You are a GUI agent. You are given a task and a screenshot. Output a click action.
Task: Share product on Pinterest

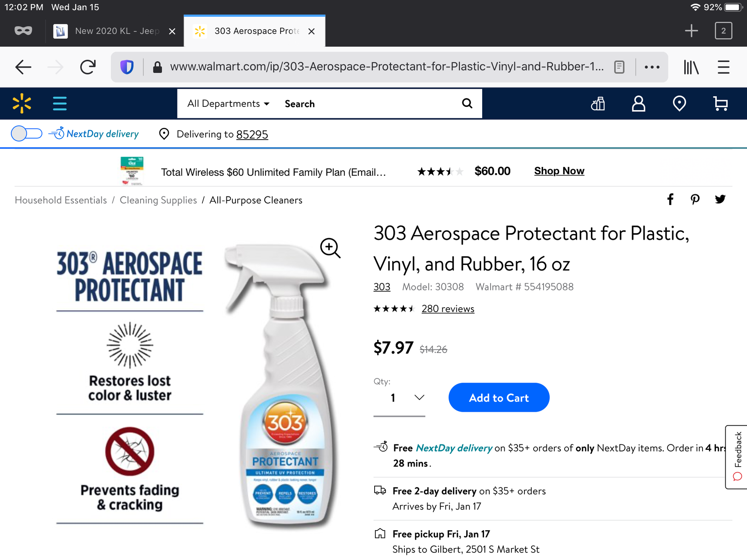(695, 199)
